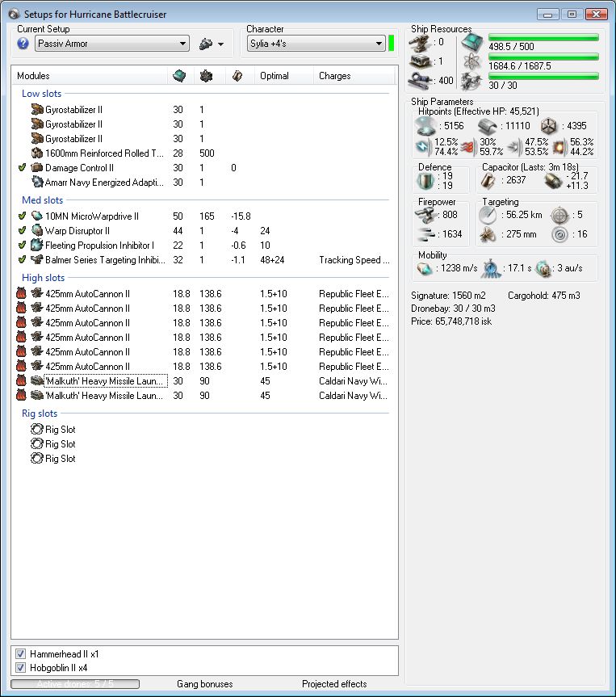Click the turret hardpoints icon in Ship Resources
This screenshot has height=697, width=616.
420,43
